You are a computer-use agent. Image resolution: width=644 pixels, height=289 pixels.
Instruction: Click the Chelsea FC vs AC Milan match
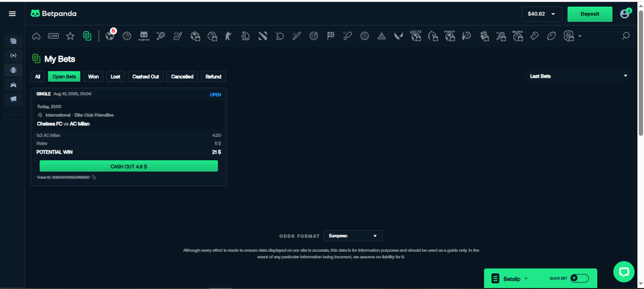coord(63,124)
